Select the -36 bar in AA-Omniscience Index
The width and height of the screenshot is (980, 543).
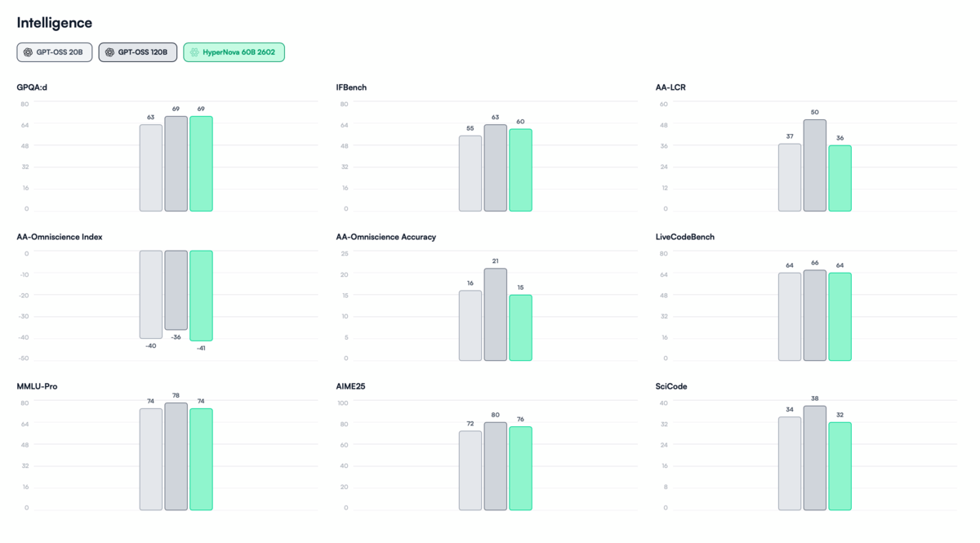click(176, 290)
